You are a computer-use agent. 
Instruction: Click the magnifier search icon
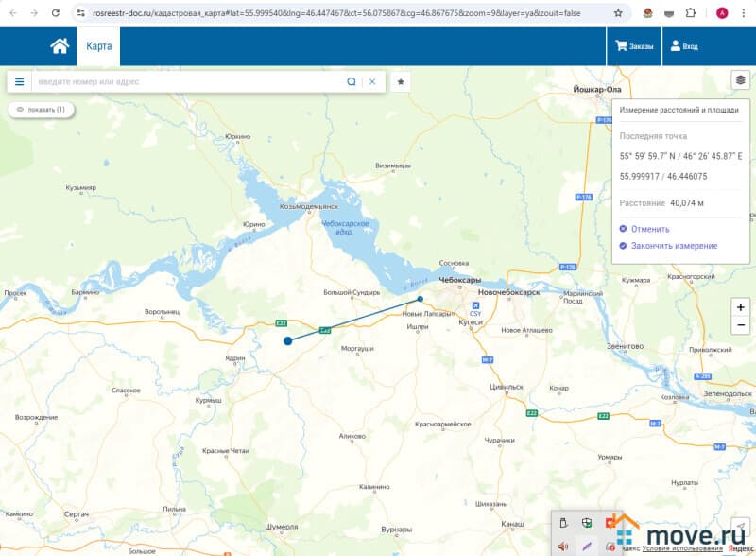pos(352,82)
